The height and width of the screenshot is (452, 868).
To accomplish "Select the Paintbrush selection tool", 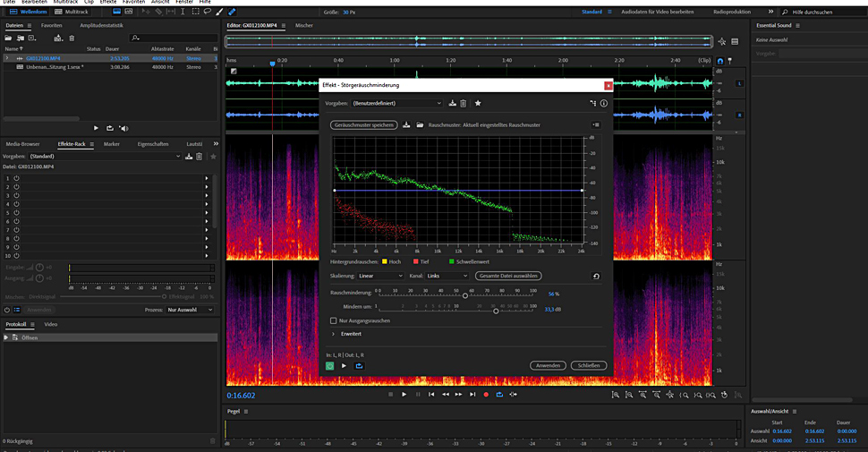I will pyautogui.click(x=219, y=12).
